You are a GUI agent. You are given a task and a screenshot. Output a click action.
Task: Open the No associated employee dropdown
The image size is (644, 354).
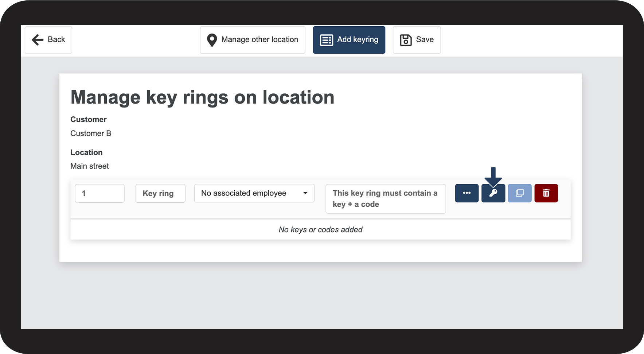pyautogui.click(x=254, y=193)
